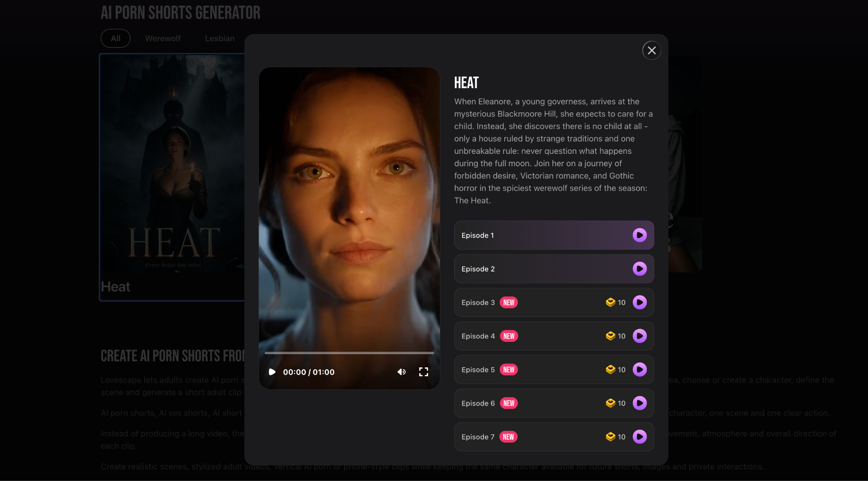Click the video progress bar
Image resolution: width=868 pixels, height=481 pixels.
pyautogui.click(x=349, y=352)
